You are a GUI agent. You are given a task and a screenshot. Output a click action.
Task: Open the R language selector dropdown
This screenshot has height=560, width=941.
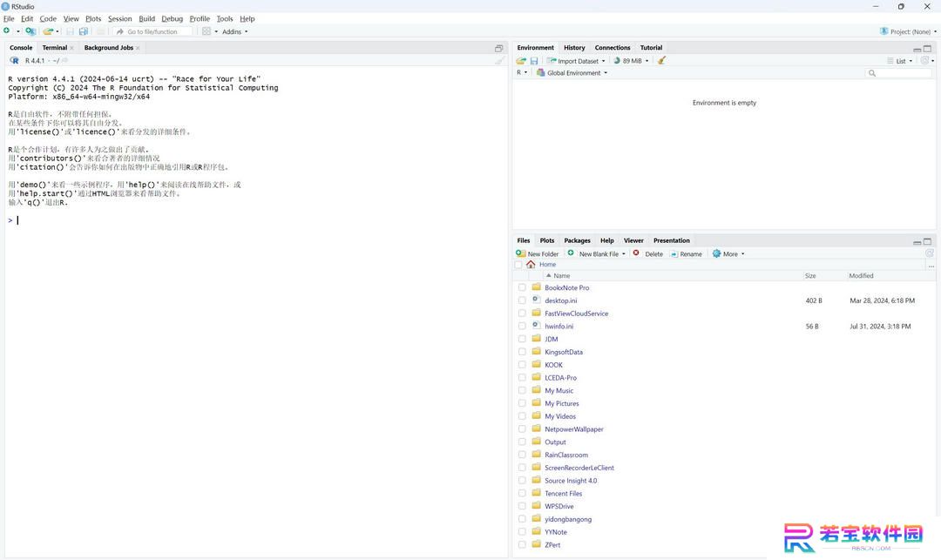[522, 72]
